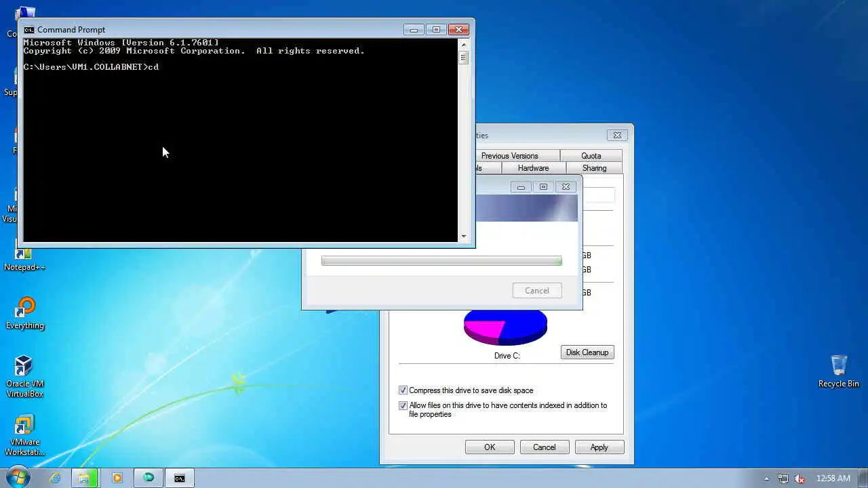The image size is (868, 488).
Task: Switch to the Quota tab
Action: (591, 156)
